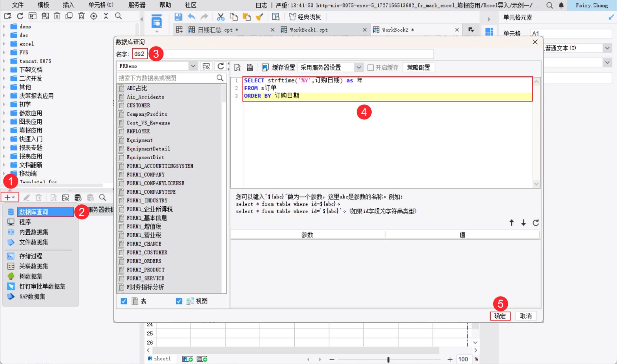Uncheck the 表 checkbox below table list
This screenshot has width=617, height=364.
click(x=123, y=301)
